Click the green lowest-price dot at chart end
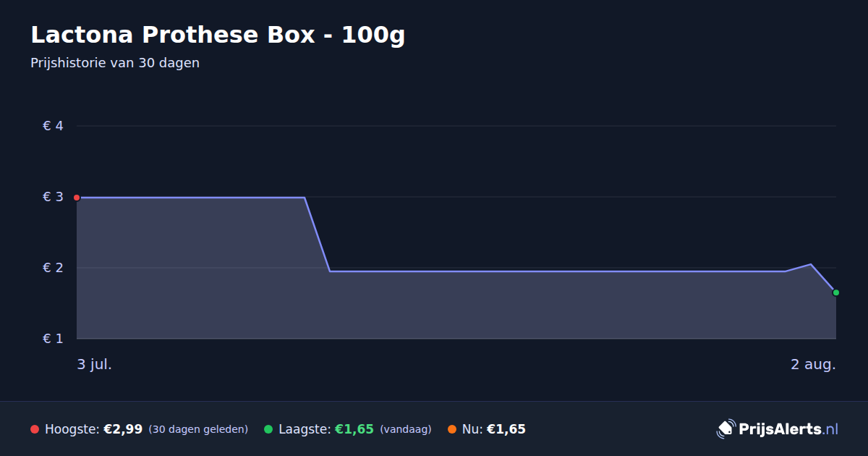 (836, 292)
